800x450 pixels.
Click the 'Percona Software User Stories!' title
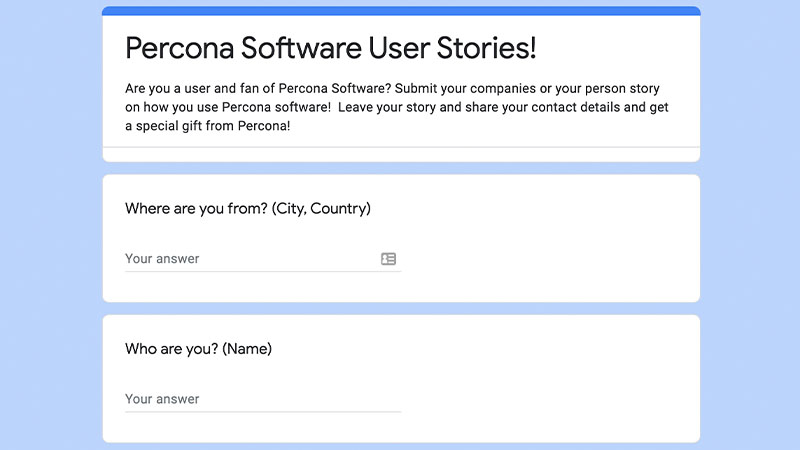point(331,48)
